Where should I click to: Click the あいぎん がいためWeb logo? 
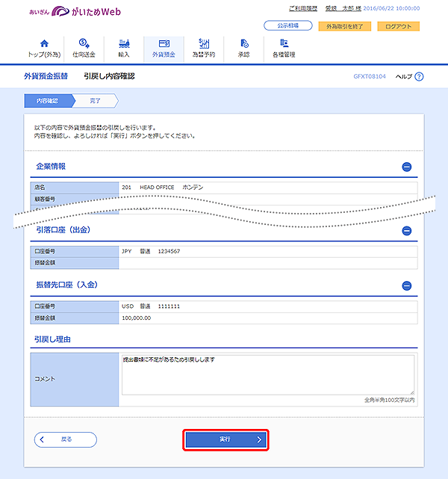pos(75,12)
